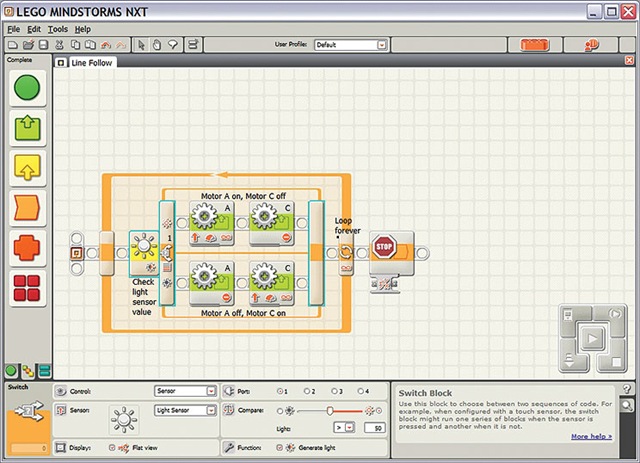Click the Save program toolbar icon
This screenshot has width=640, height=463.
click(x=43, y=45)
